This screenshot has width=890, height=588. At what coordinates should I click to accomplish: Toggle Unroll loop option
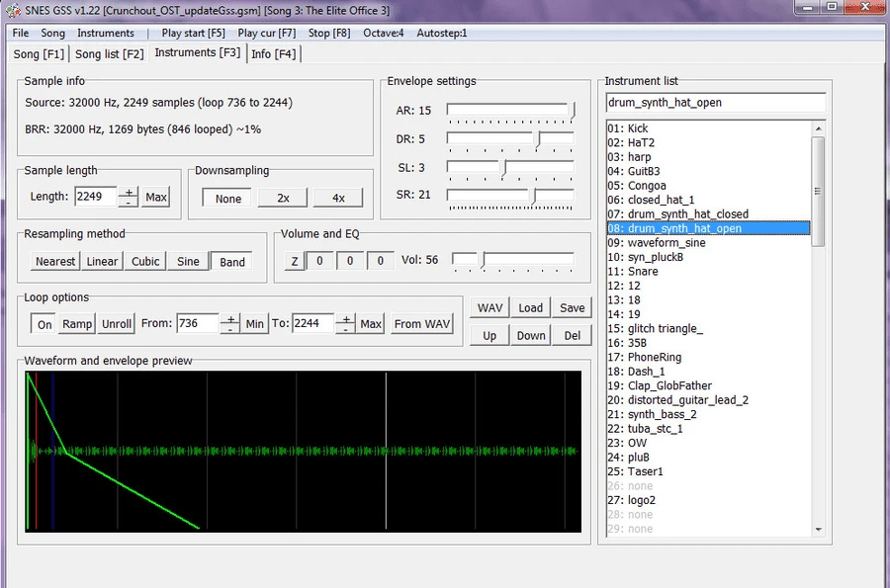(116, 323)
